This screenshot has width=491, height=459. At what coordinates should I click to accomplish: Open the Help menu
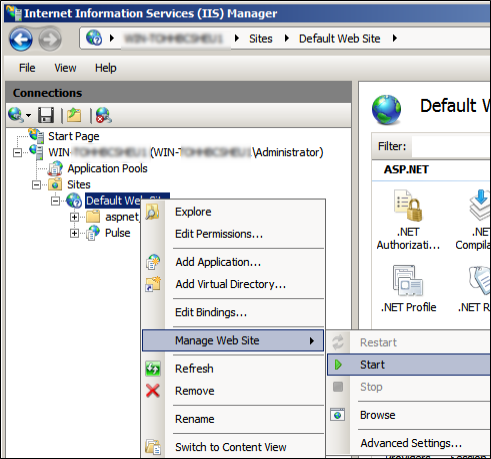pos(105,68)
